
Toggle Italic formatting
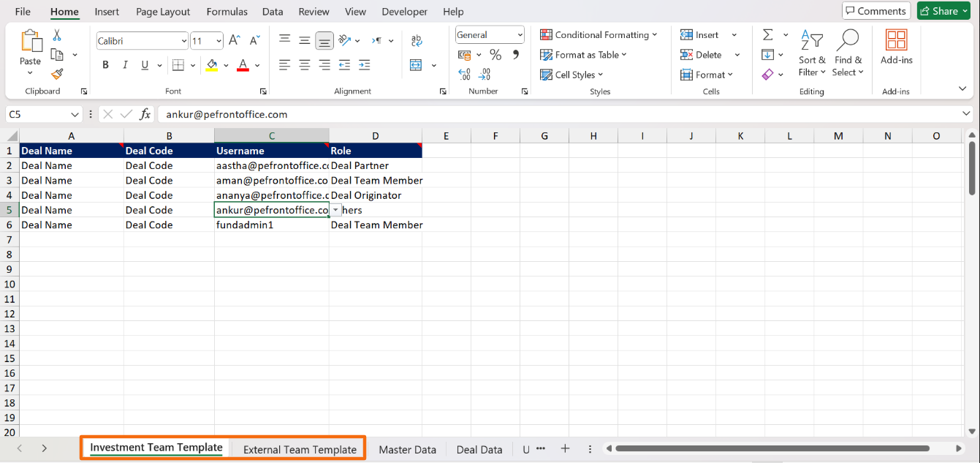(x=125, y=65)
